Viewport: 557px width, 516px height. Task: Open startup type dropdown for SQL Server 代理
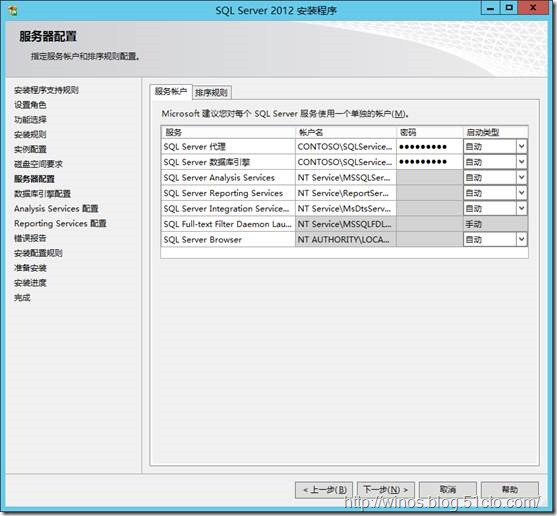[x=521, y=146]
